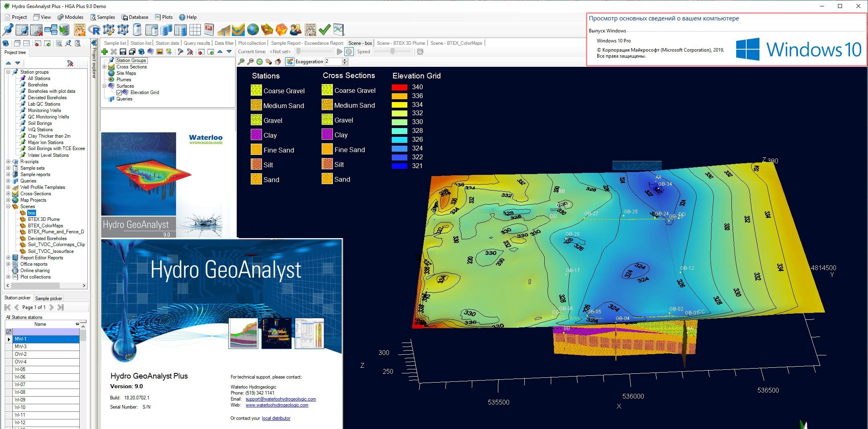868x429 pixels.
Task: Click the picture export icon in scene toolbar
Action: 159,52
